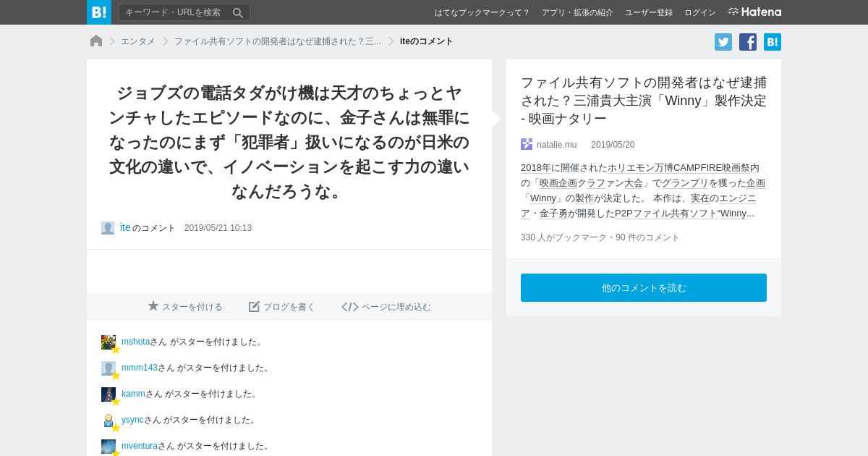Viewport: 868px width, 456px height.
Task: Open the Winny article title link
Action: [x=643, y=100]
